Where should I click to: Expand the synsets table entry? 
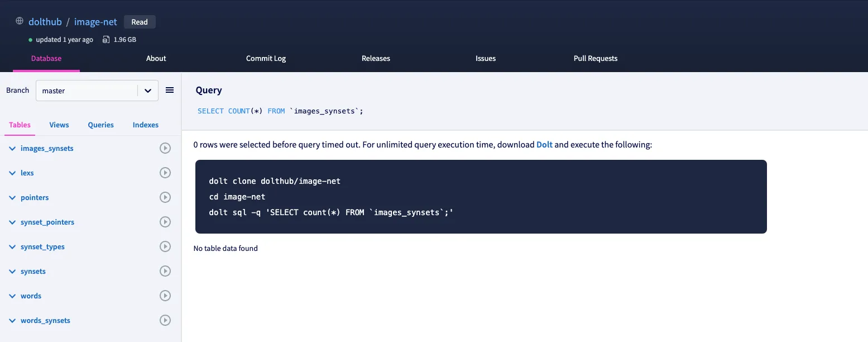coord(12,271)
